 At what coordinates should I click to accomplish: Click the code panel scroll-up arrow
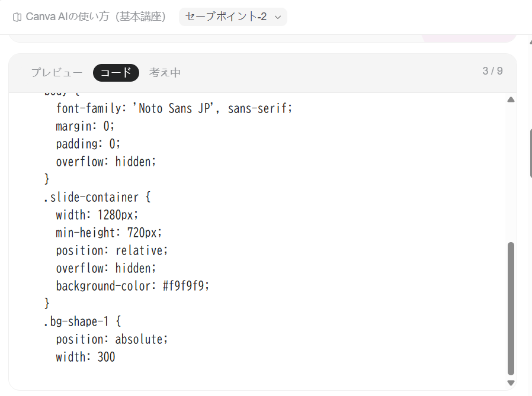[x=511, y=99]
